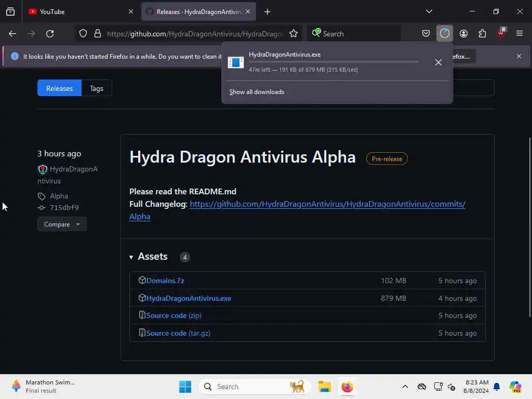Open tracking protection shield icon
The image size is (532, 399).
83,34
